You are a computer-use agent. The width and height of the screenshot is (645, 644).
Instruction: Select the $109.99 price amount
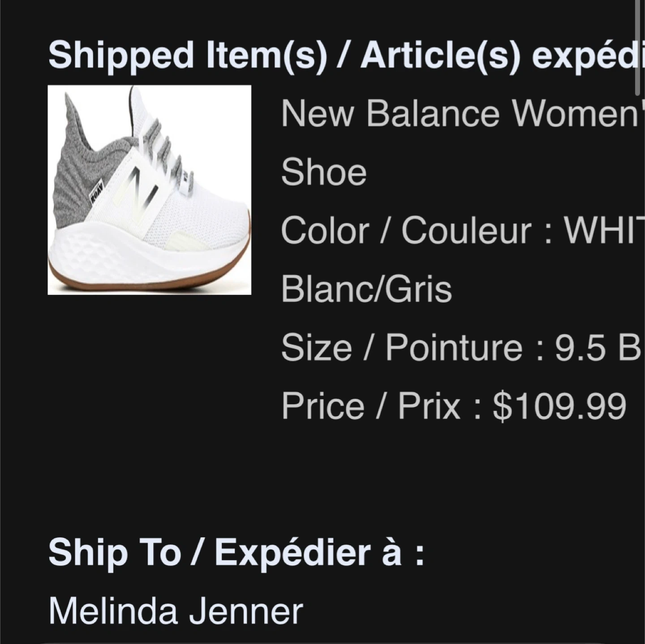tap(559, 406)
